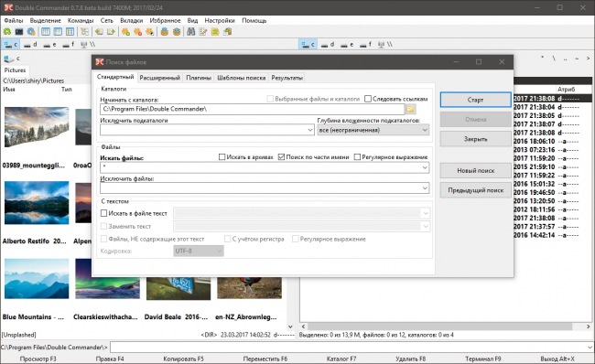Expand the Исключить подкаталоги dropdown

point(310,130)
